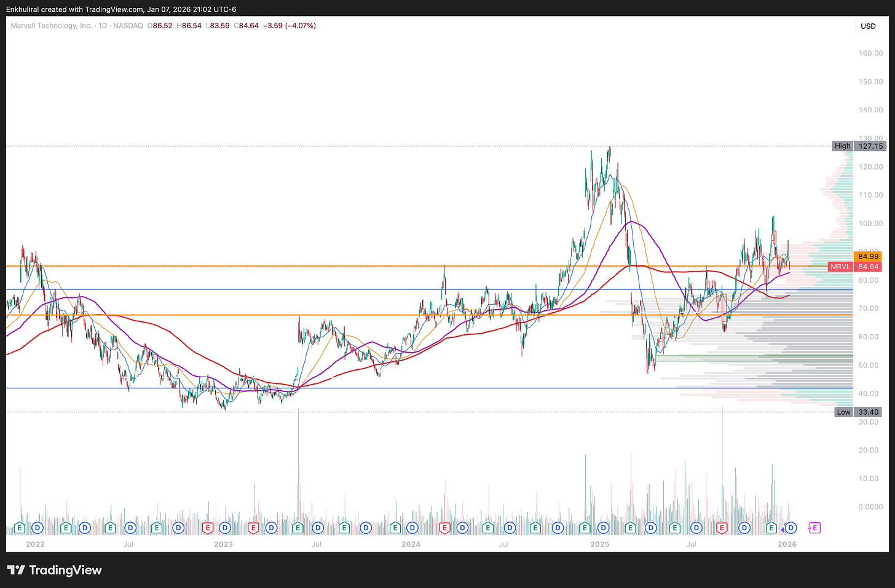The width and height of the screenshot is (895, 588).
Task: Click the 0.0000 price axis label
Action: [871, 507]
